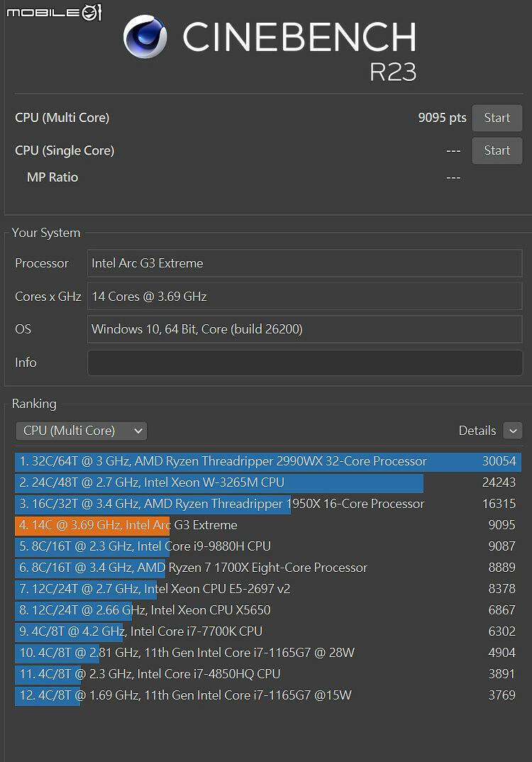The image size is (532, 762).
Task: Open the CPU (Multi Core) ranking dropdown
Action: click(x=81, y=431)
